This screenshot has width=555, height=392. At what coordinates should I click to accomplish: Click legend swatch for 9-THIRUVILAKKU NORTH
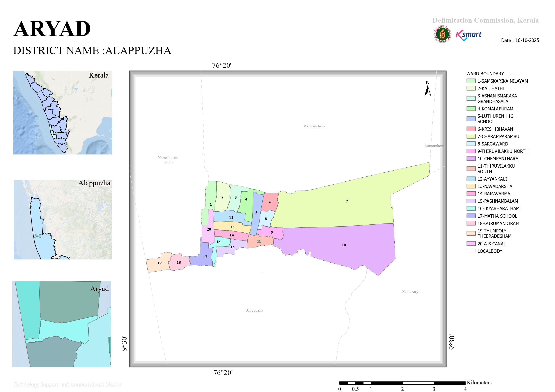click(471, 151)
